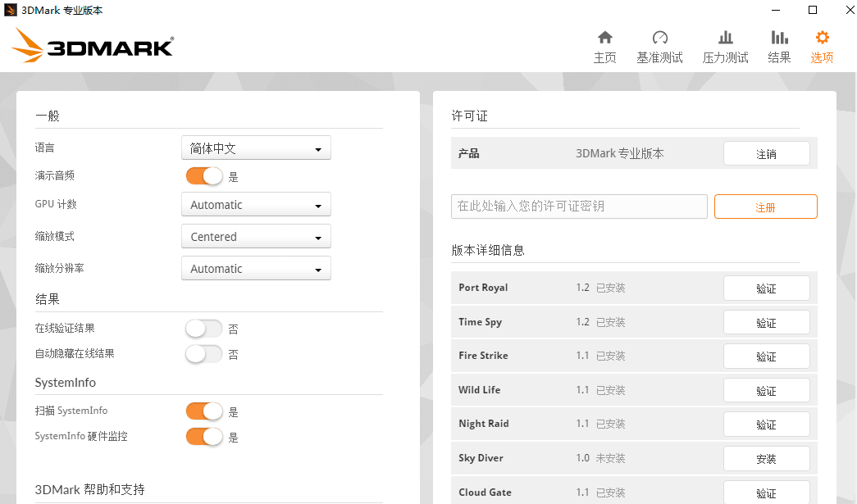
Task: Click the Night Raid row label
Action: tap(484, 424)
